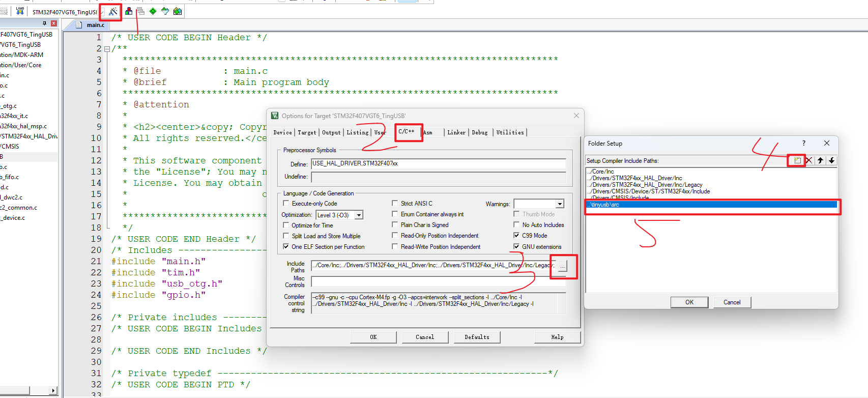Screen dimensions: 868x398
Task: Click the Define preprocessor symbols field
Action: (439, 163)
